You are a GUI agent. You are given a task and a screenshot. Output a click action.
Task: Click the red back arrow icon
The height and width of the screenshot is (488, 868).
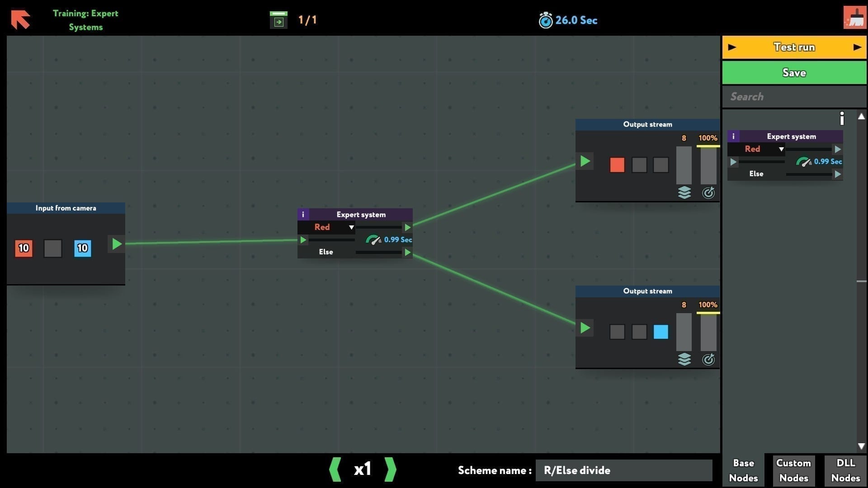tap(20, 20)
